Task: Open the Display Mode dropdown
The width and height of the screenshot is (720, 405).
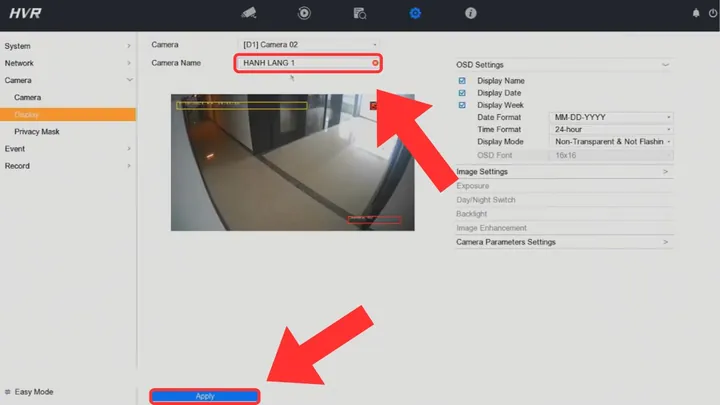Action: click(x=611, y=141)
